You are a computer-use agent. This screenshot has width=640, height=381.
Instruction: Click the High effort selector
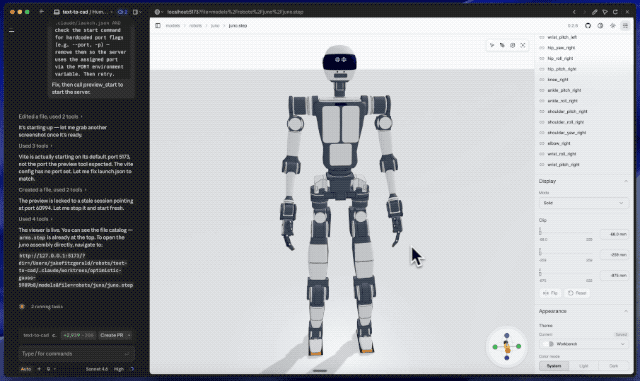point(119,369)
